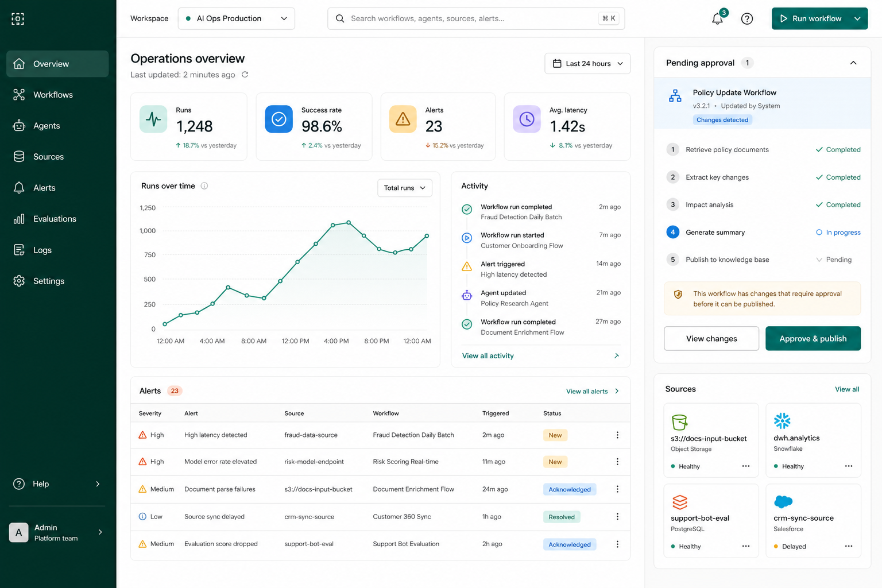Click the Alerts warning triangle card icon
The image size is (882, 588).
click(403, 119)
